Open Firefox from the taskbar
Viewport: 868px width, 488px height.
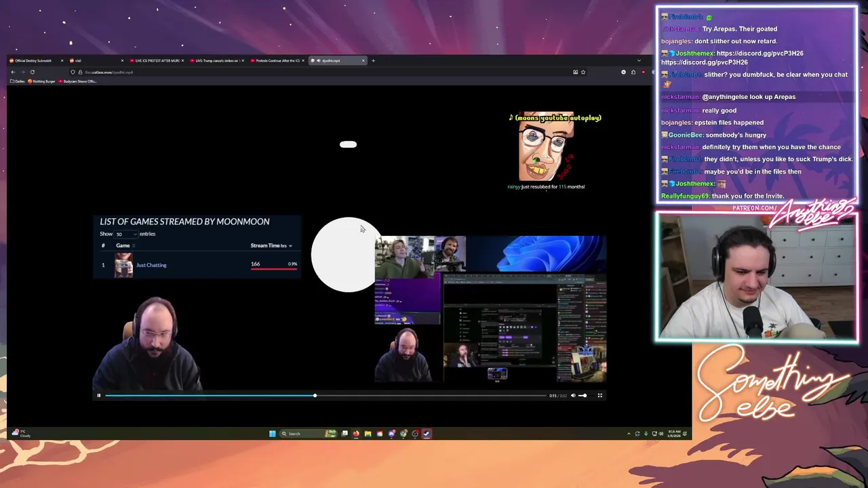(x=356, y=434)
